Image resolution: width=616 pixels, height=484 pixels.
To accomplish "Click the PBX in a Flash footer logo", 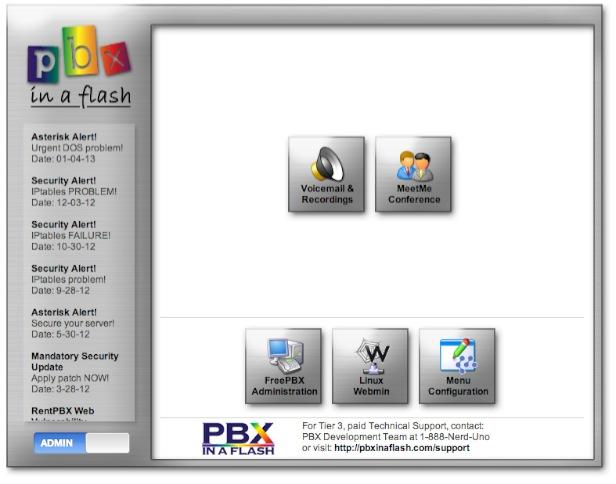I will 238,438.
